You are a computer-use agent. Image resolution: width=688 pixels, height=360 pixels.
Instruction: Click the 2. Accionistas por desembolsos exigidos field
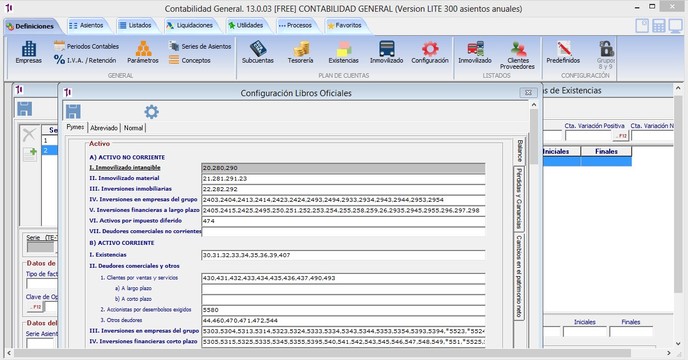point(344,310)
